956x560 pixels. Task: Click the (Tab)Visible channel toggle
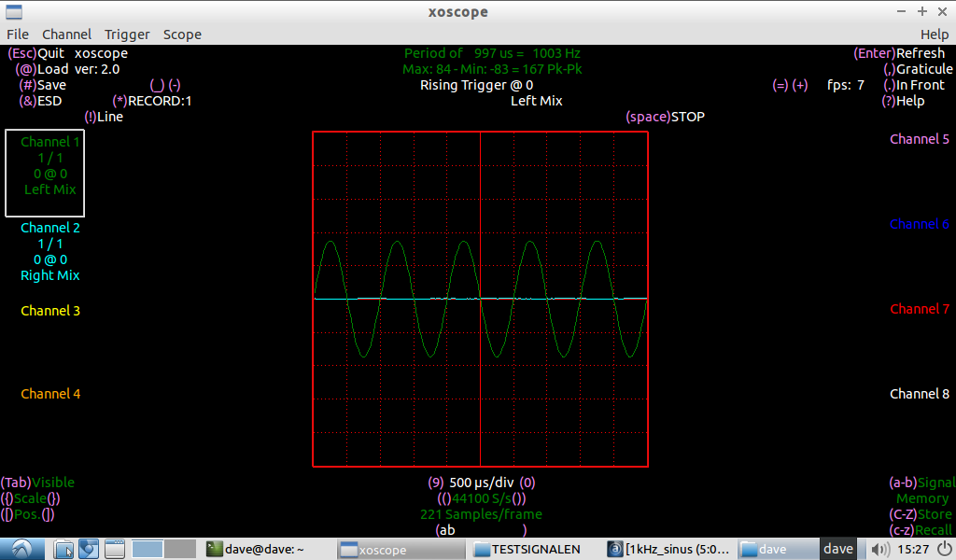point(37,483)
